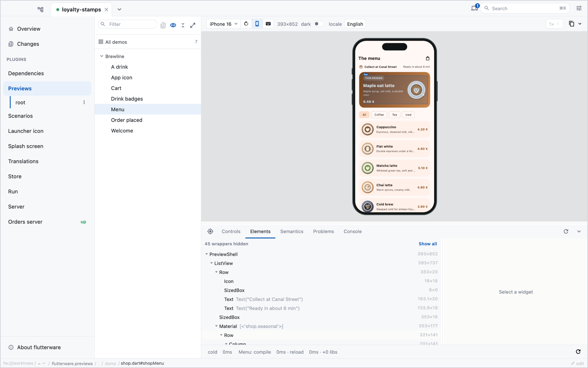Rotate the device with the rotate icon
This screenshot has height=368, width=588.
pos(246,24)
